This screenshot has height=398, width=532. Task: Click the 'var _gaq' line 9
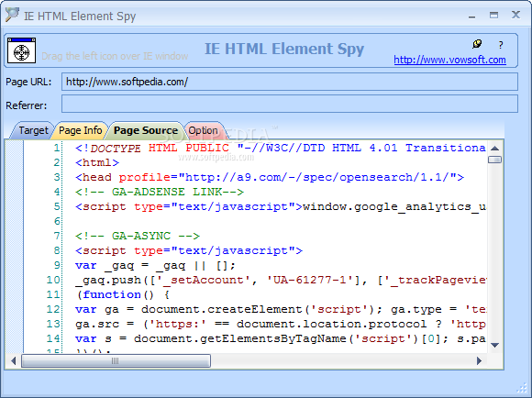(155, 265)
